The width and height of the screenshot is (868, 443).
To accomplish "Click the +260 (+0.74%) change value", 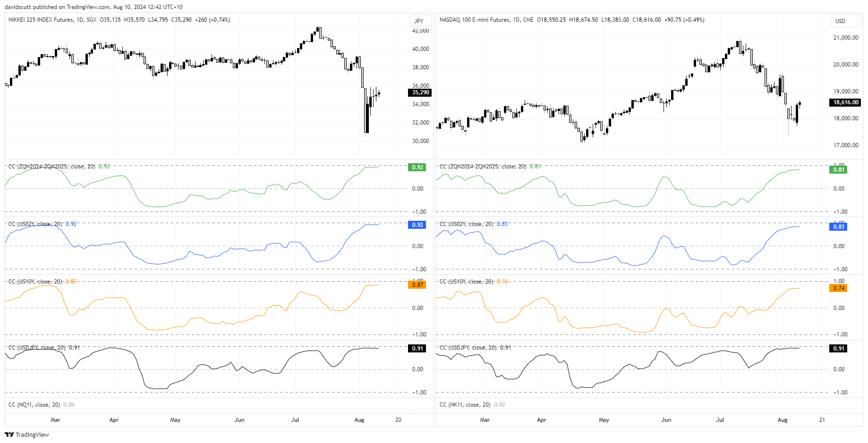I will point(213,20).
